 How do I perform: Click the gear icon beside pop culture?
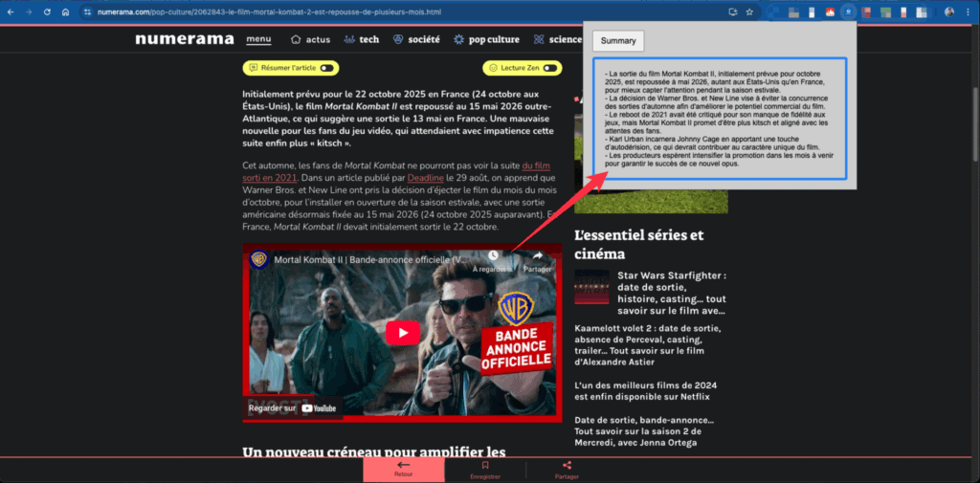(x=458, y=39)
